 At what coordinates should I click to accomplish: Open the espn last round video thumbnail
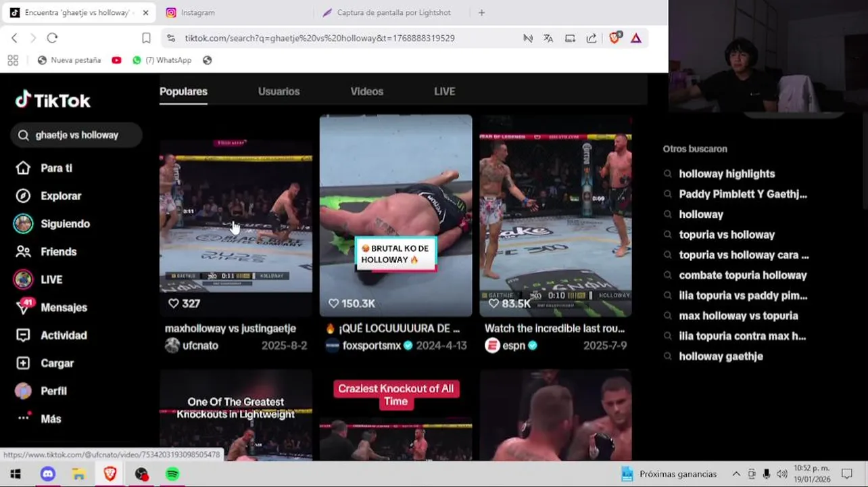tap(556, 215)
